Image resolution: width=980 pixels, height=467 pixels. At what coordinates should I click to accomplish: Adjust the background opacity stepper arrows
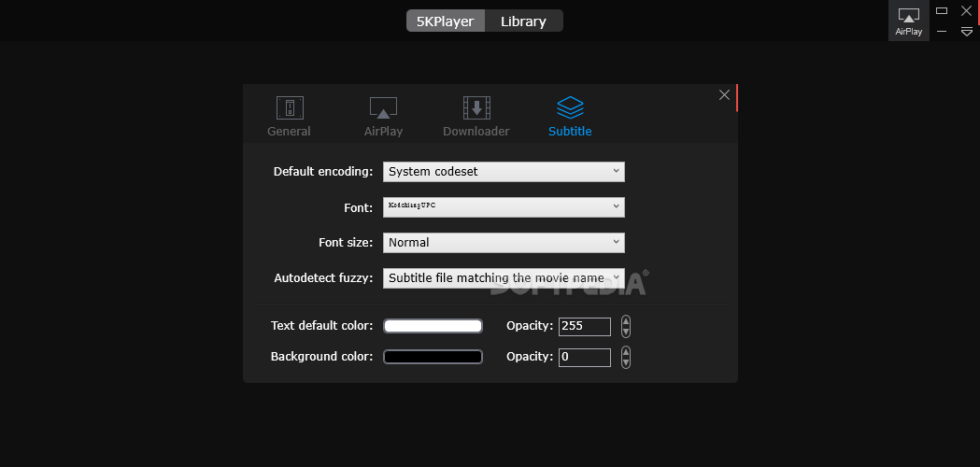pos(626,358)
